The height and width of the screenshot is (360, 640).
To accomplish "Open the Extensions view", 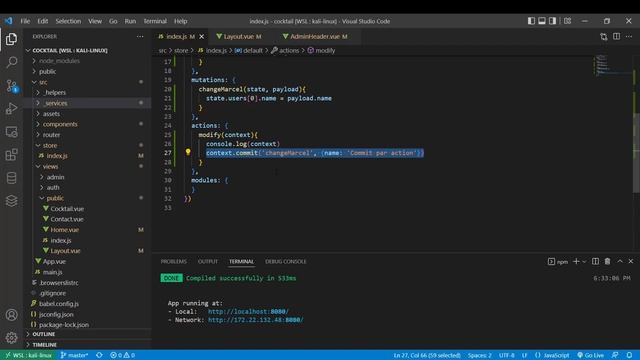I will tap(11, 155).
